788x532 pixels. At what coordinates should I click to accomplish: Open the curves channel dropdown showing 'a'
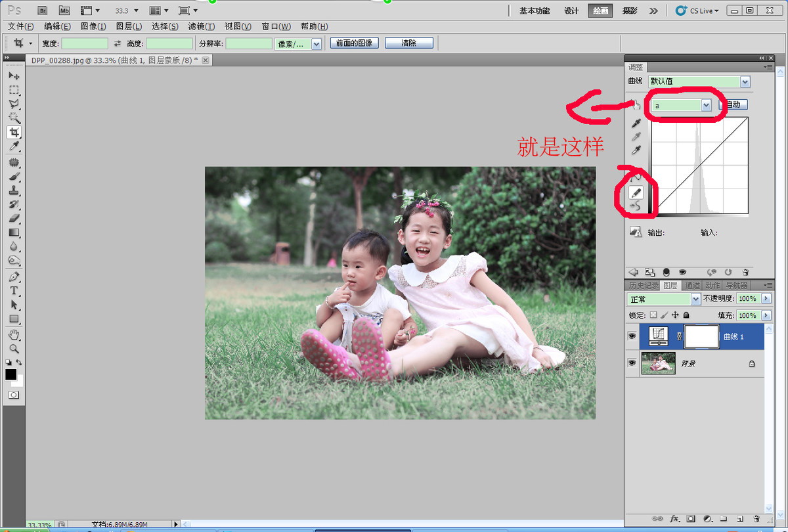(x=680, y=105)
